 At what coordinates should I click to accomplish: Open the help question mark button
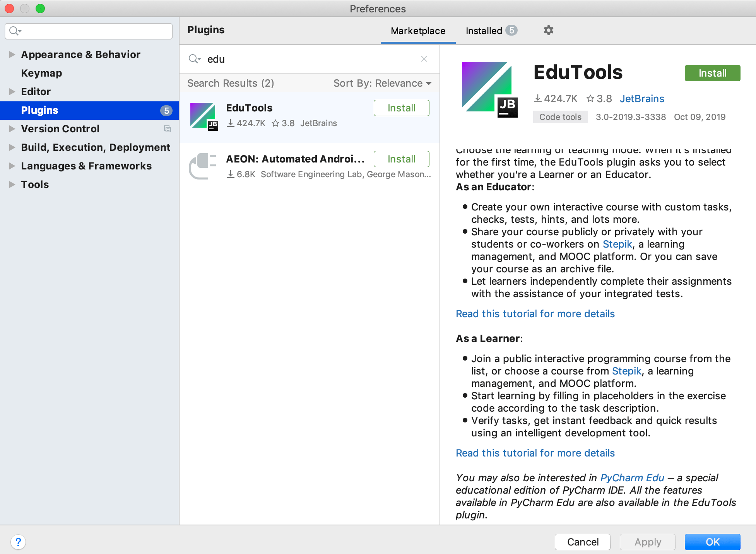click(x=18, y=542)
